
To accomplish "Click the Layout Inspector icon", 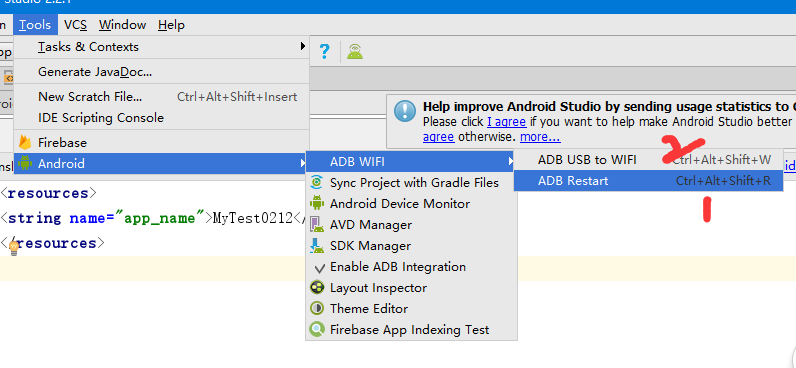I will point(317,287).
